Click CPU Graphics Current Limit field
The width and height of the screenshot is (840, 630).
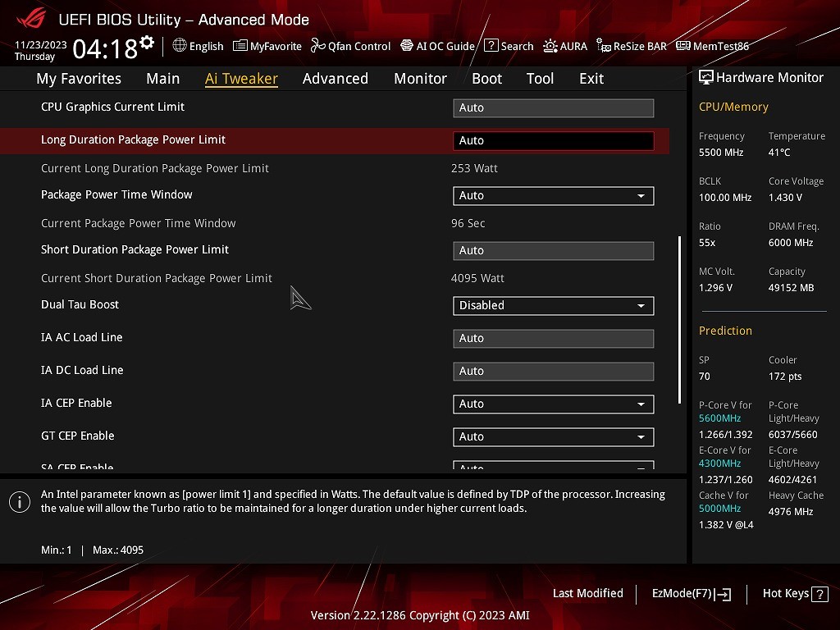[x=554, y=107]
